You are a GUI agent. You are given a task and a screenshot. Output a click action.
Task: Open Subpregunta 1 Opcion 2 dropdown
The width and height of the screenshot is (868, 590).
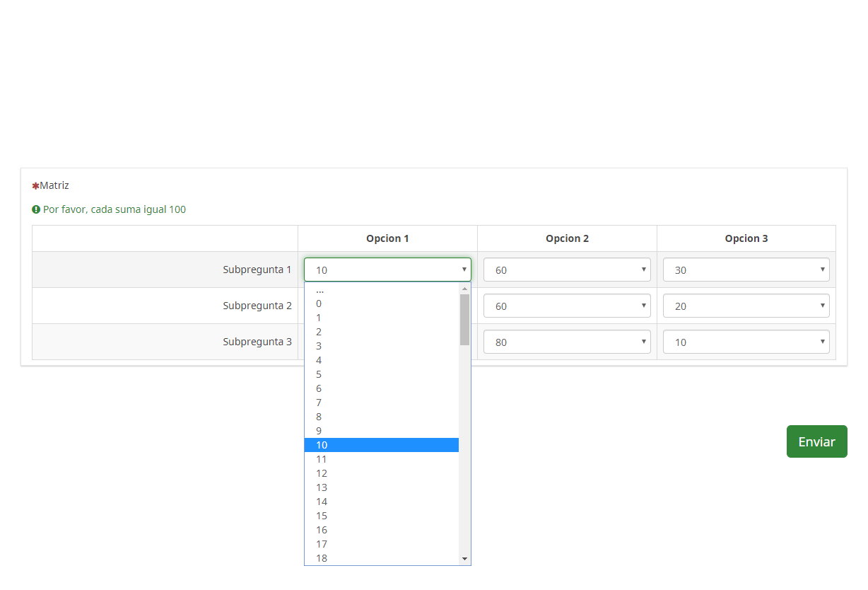point(567,270)
